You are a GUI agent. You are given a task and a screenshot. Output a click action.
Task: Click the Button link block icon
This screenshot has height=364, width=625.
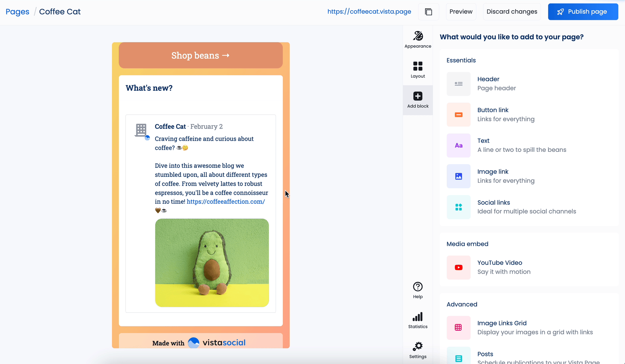(458, 115)
